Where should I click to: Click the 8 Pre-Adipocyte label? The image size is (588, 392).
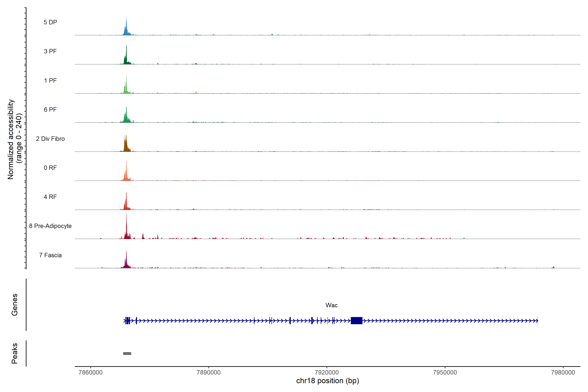(x=50, y=226)
